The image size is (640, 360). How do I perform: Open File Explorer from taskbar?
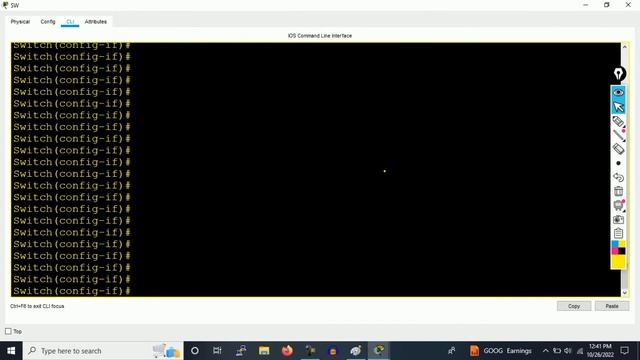point(264,351)
